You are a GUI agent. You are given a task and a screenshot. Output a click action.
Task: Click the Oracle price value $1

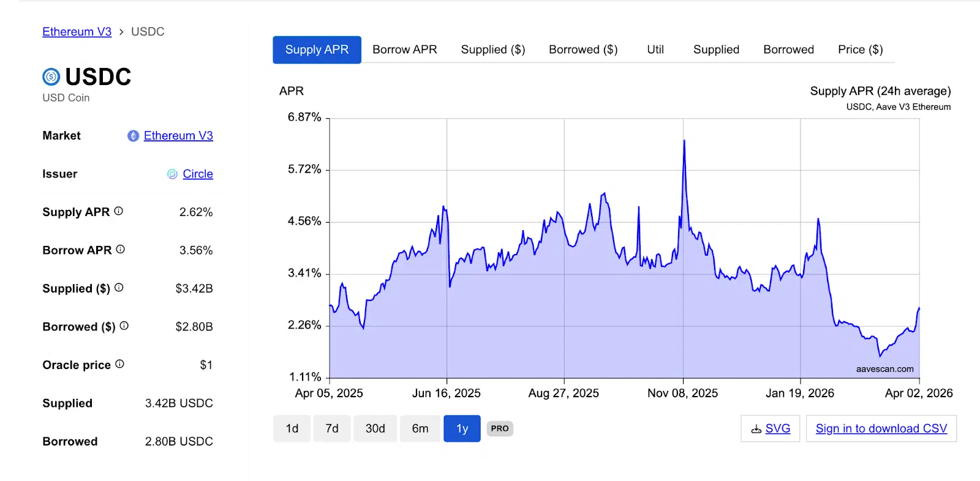coord(206,365)
